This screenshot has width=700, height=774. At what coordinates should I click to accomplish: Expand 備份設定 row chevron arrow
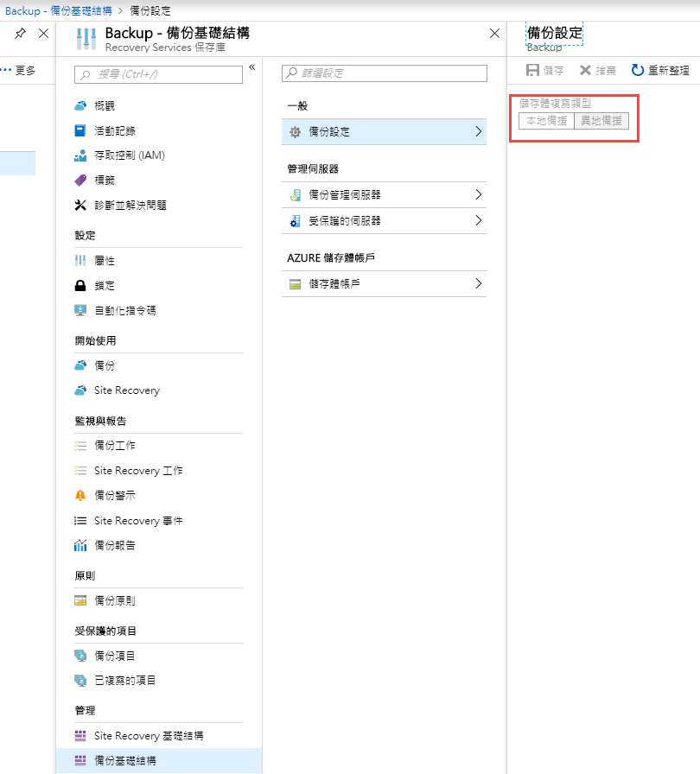coord(478,131)
